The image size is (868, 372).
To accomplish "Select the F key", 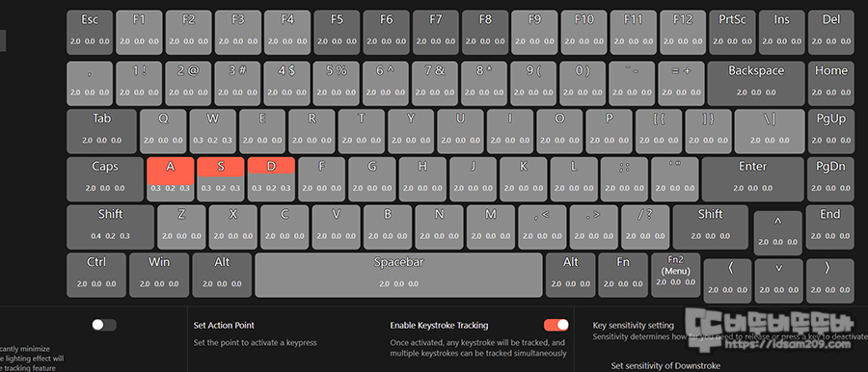I will click(321, 179).
